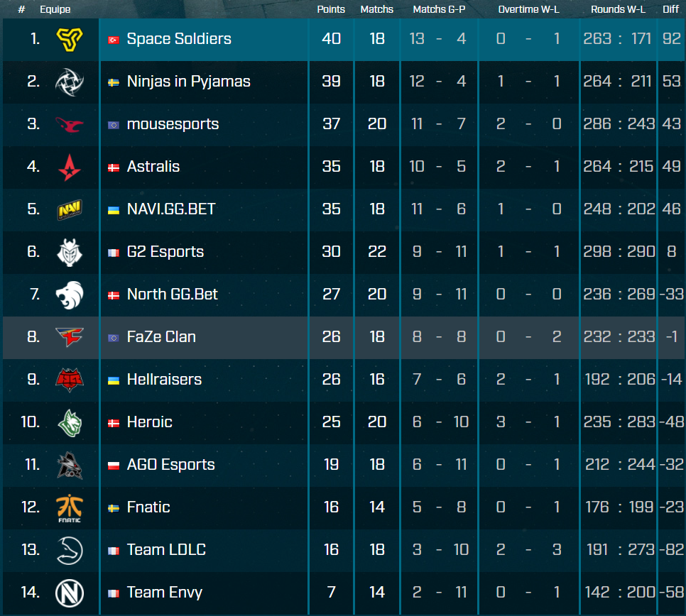Sort by the Rounds W-L header
This screenshot has width=686, height=616.
tap(618, 9)
